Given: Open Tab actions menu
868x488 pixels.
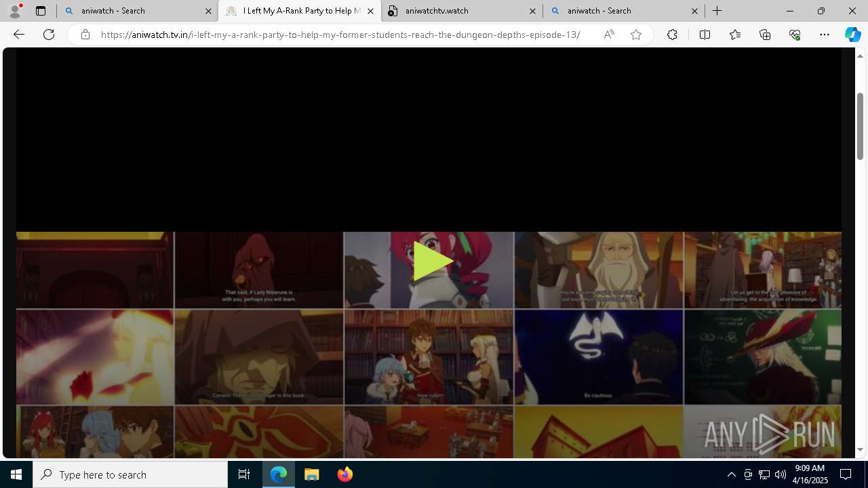Looking at the screenshot, I should click(41, 11).
